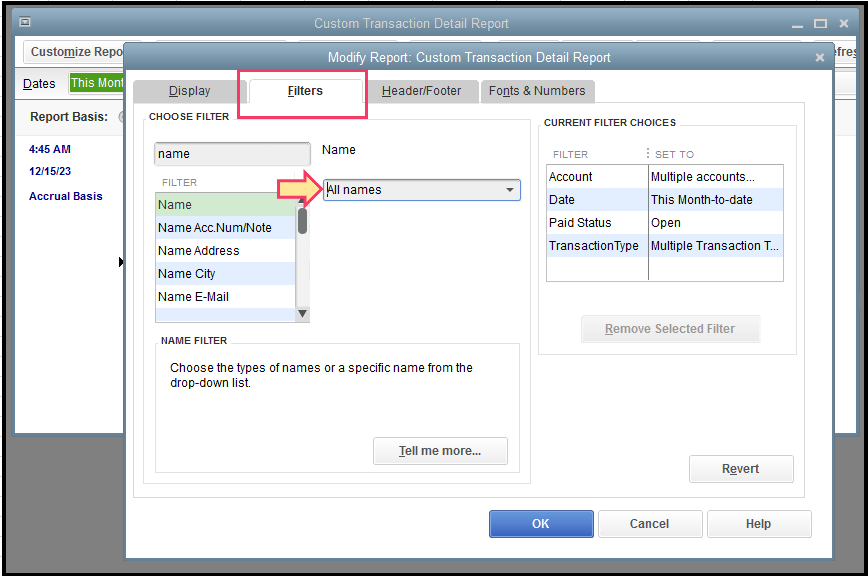This screenshot has height=576, width=868.
Task: Click Tell me more... for filter help
Action: click(440, 451)
